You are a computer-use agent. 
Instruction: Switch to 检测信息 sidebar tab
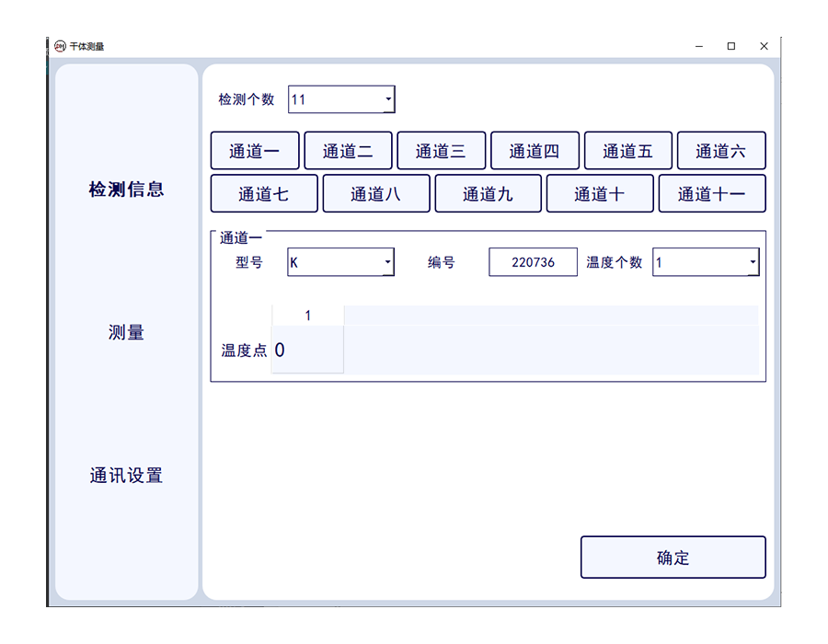[126, 190]
